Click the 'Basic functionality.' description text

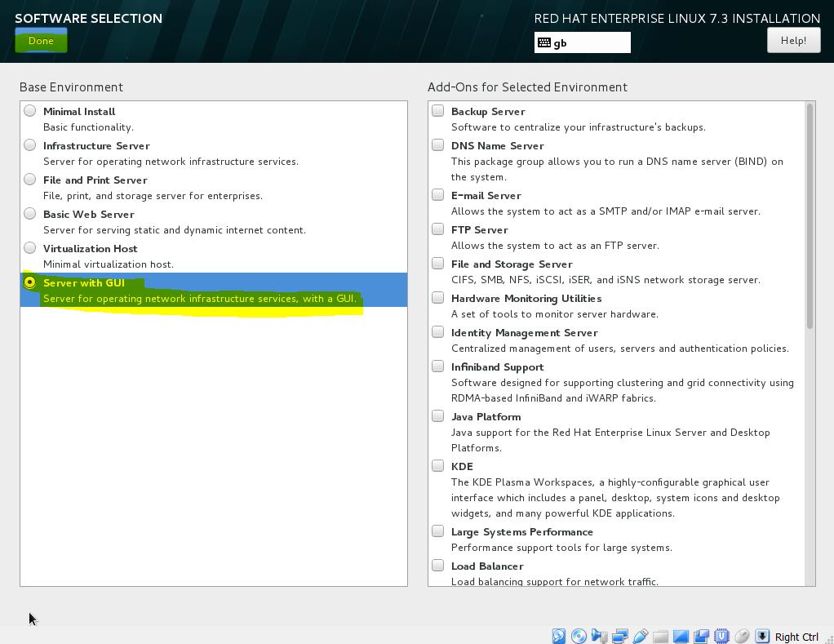click(88, 127)
